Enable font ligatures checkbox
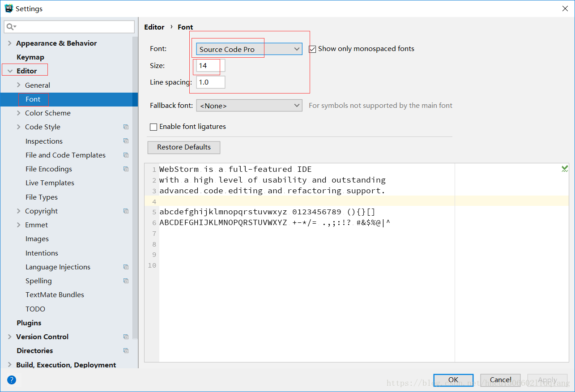Screen dimensions: 575x392 click(153, 127)
